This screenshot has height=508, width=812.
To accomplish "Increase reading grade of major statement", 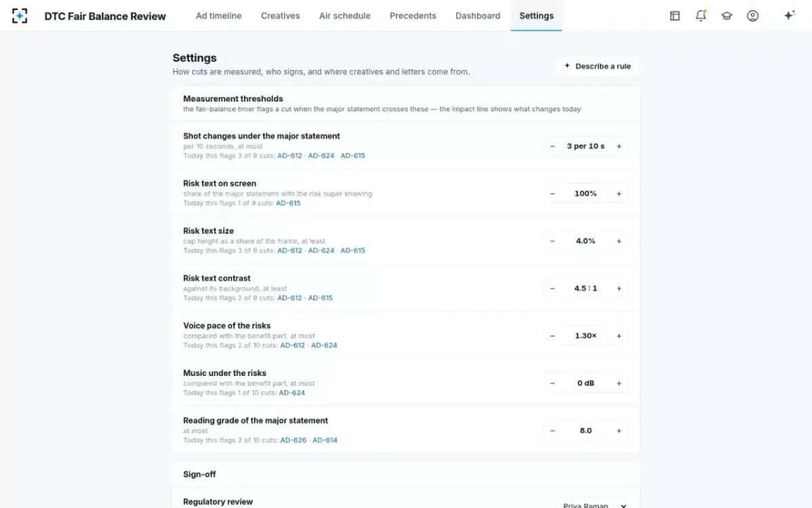I will 619,431.
